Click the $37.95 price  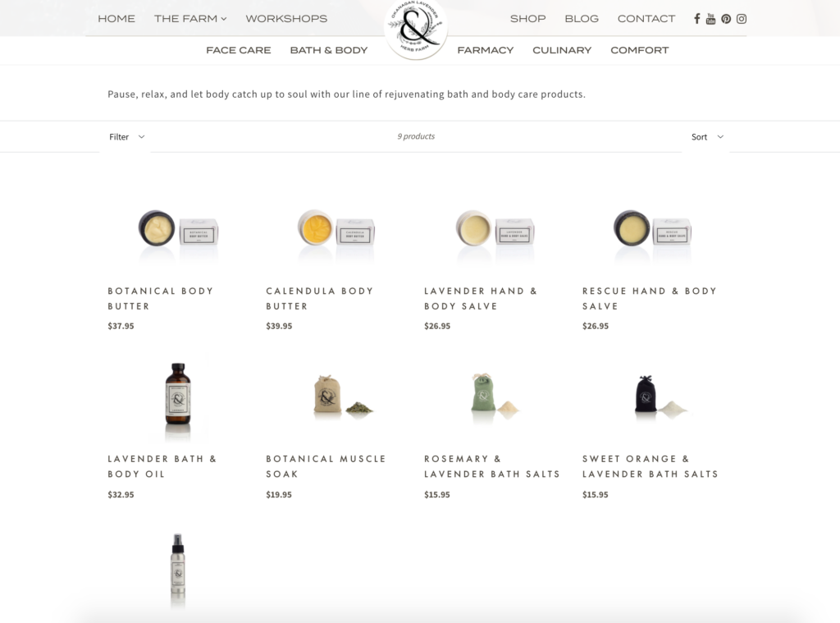(x=121, y=326)
